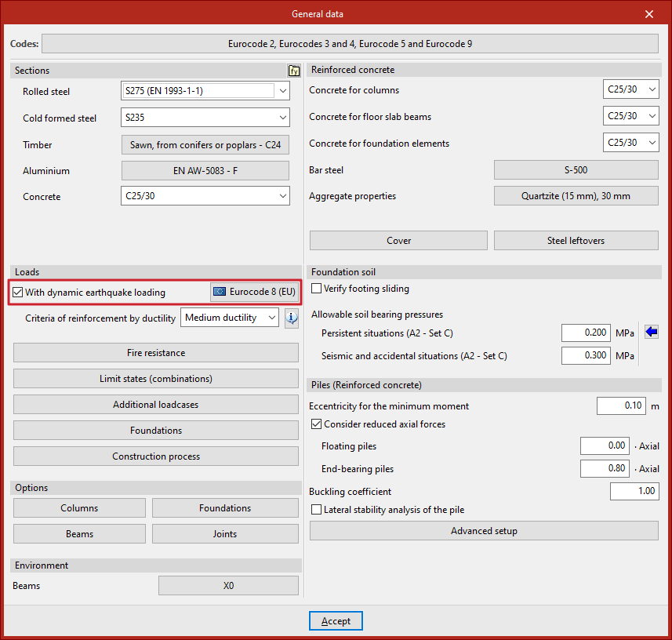
Task: Click the blue arrow beside soil bearing pressures
Action: coord(652,332)
